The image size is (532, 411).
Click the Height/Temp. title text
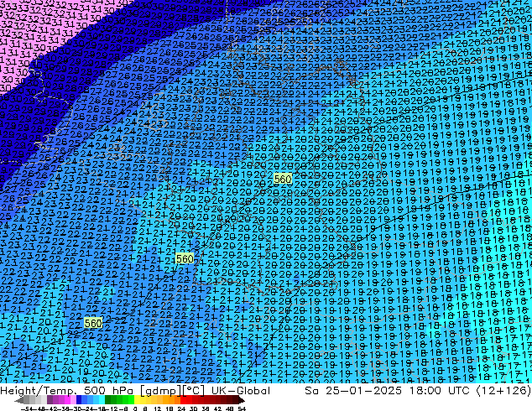[x=37, y=391]
